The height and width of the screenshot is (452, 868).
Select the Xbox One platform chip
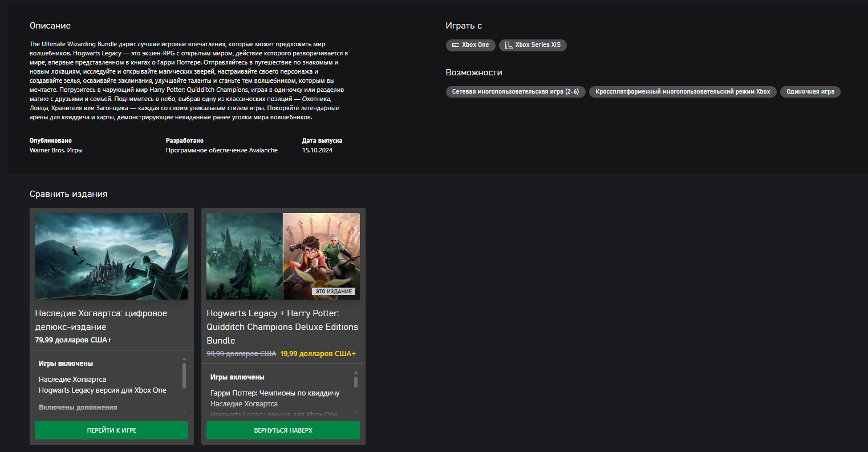470,45
